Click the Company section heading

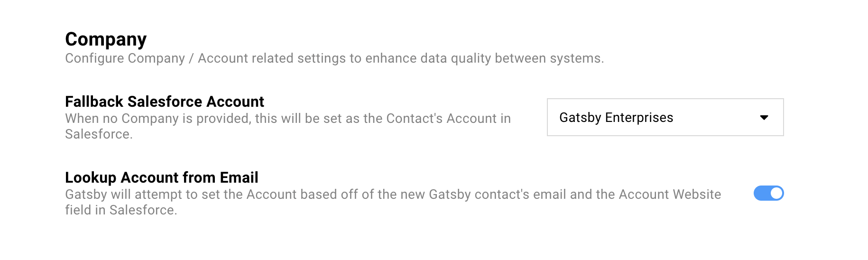coord(106,39)
